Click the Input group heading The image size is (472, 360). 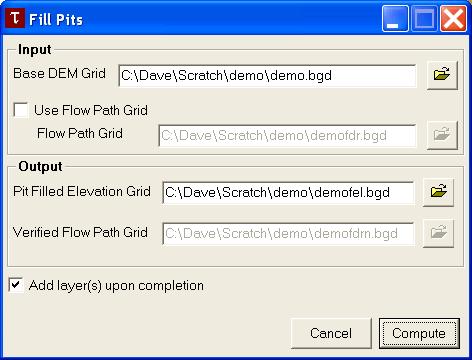35,49
